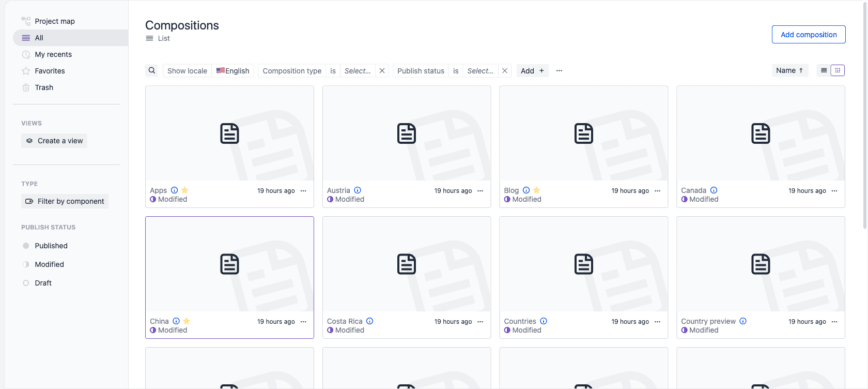Remove the Publish status filter
The height and width of the screenshot is (389, 868).
pos(505,71)
